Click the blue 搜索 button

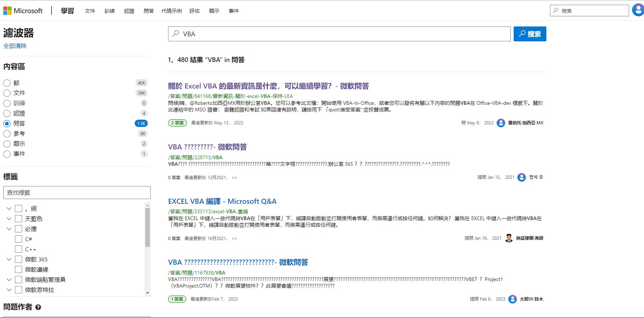pos(530,34)
